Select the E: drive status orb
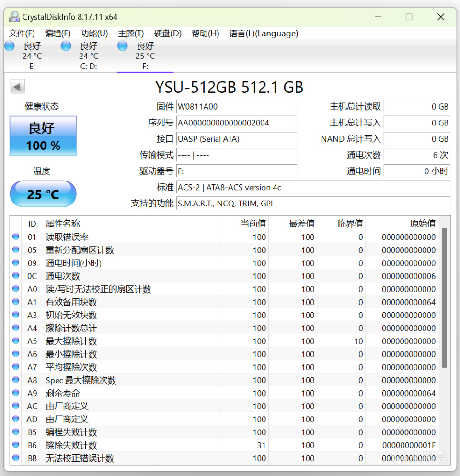The height and width of the screenshot is (476, 460). click(x=10, y=46)
